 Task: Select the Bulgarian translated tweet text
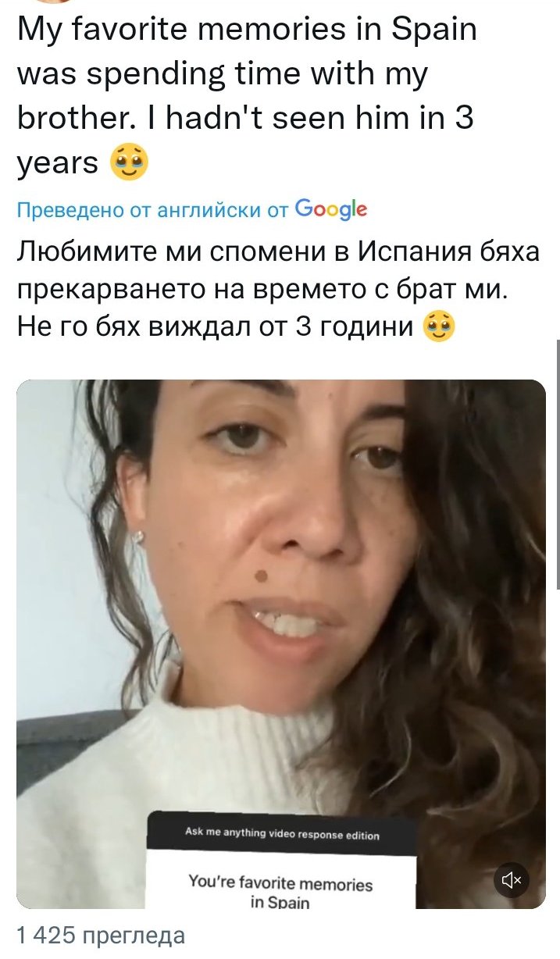(278, 289)
